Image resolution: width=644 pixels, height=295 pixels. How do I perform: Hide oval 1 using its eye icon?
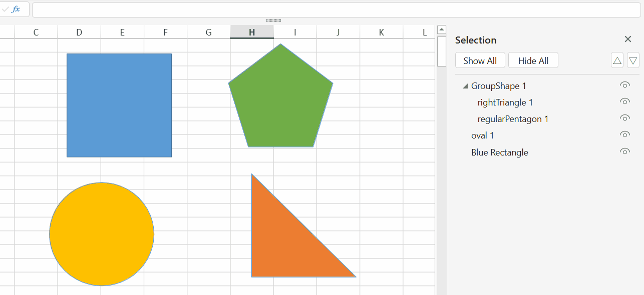point(624,134)
